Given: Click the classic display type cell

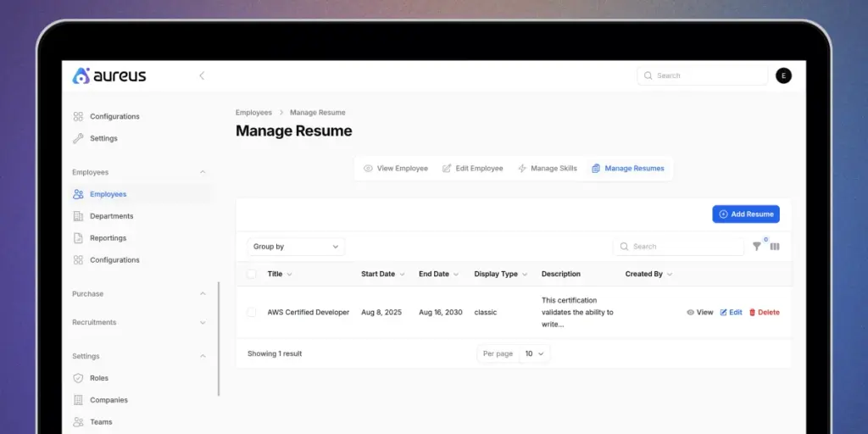Looking at the screenshot, I should pos(486,312).
